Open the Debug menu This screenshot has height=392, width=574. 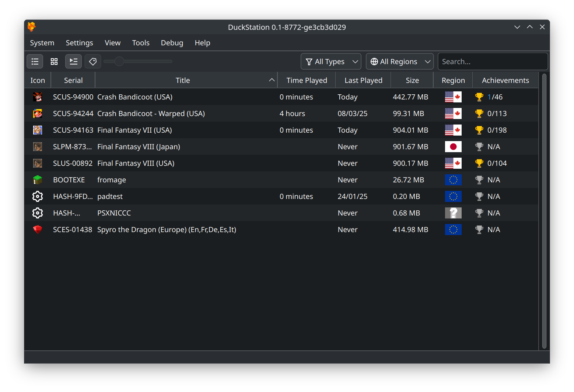(172, 43)
